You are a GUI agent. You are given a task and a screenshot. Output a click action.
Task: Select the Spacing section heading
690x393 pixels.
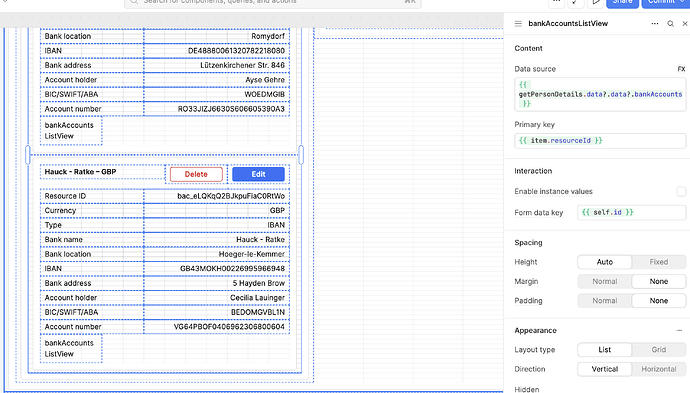(x=528, y=242)
